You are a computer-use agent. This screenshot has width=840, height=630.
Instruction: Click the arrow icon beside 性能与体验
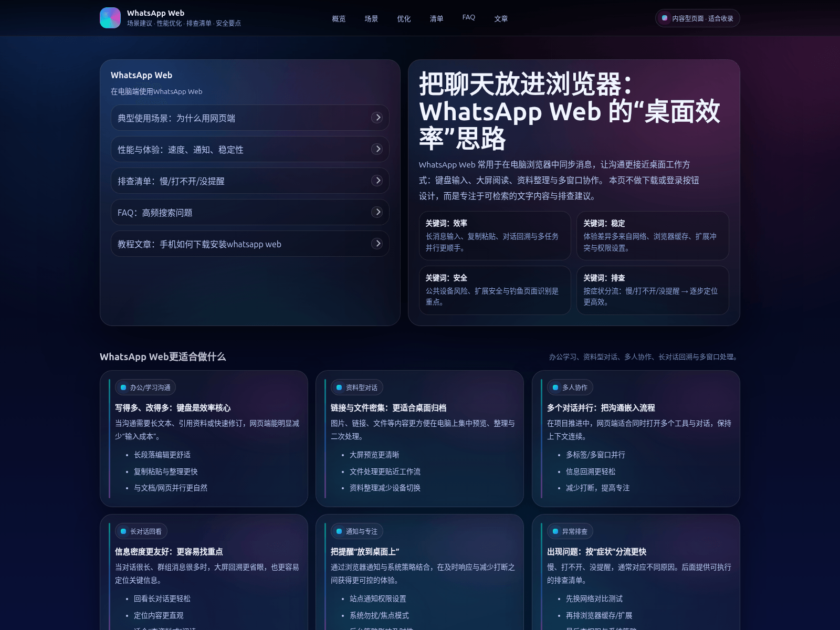tap(377, 149)
